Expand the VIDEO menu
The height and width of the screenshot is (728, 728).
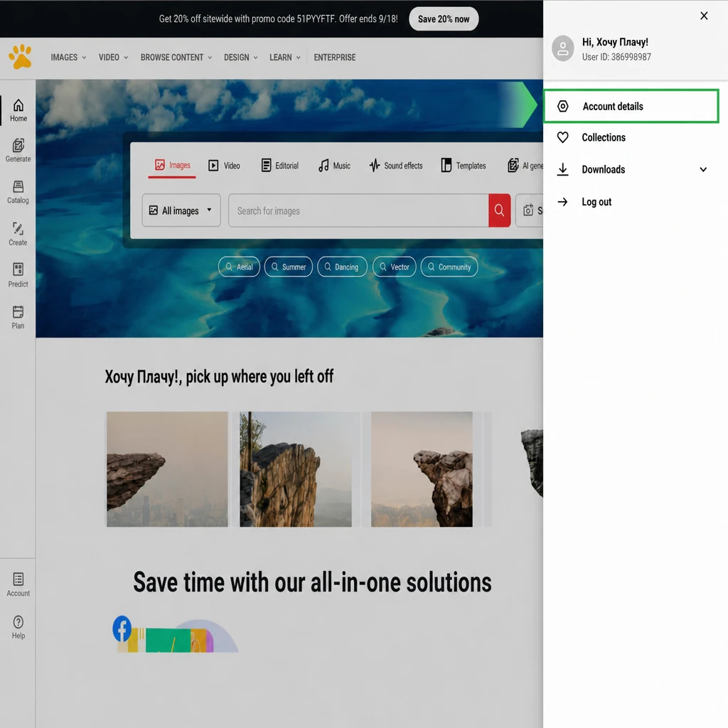pos(113,57)
